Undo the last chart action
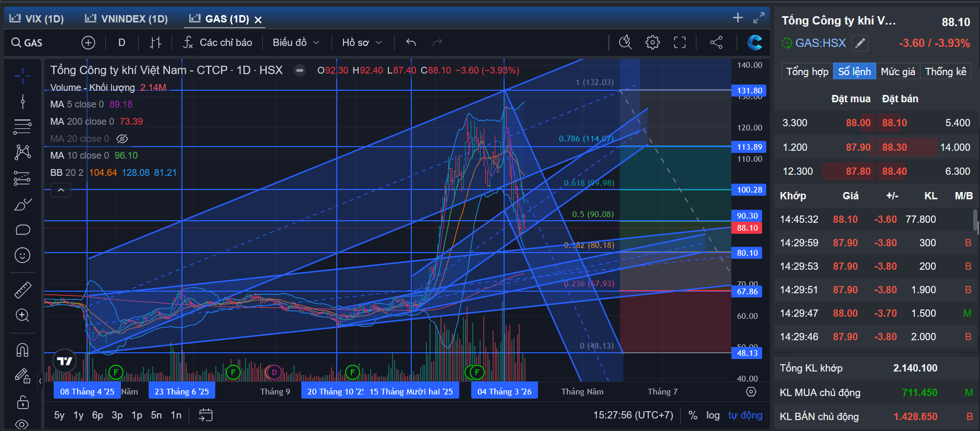 411,42
